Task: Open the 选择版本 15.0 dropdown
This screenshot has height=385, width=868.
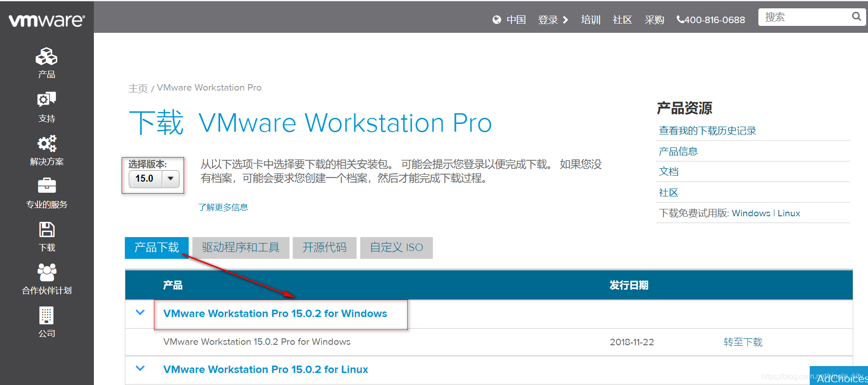Action: [154, 178]
